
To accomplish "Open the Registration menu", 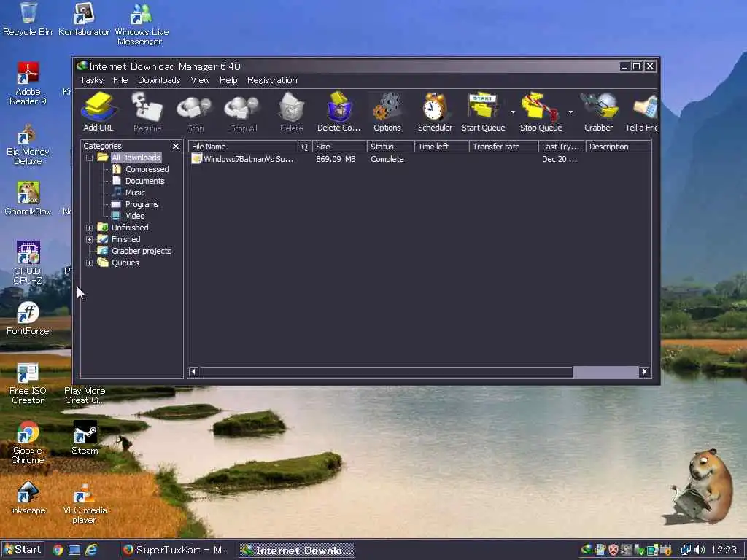I will pos(272,80).
